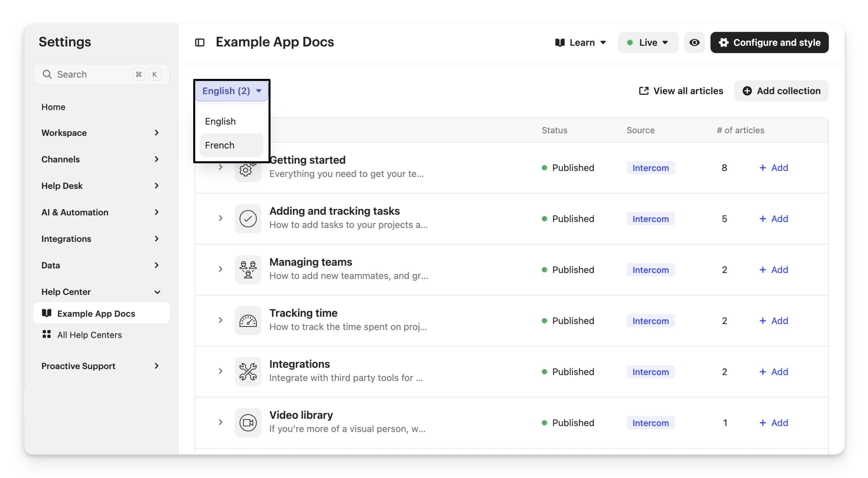Click the sidebar collapse panel icon
This screenshot has width=868, height=478.
click(x=200, y=42)
